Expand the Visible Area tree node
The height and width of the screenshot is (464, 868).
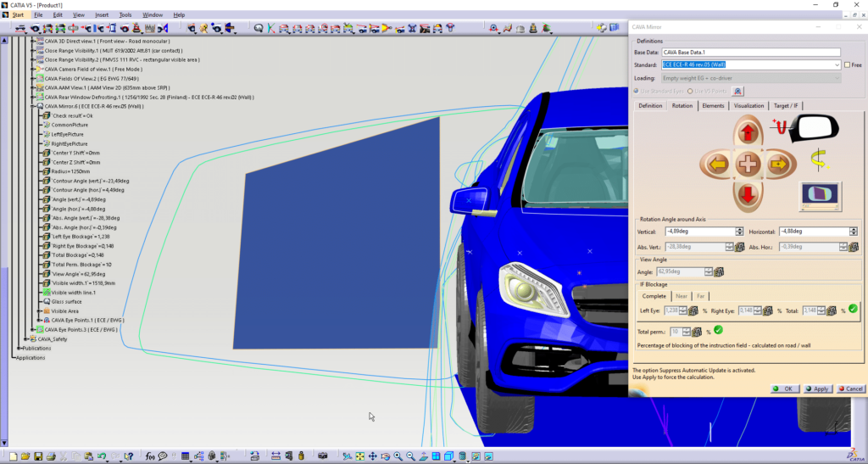point(39,311)
